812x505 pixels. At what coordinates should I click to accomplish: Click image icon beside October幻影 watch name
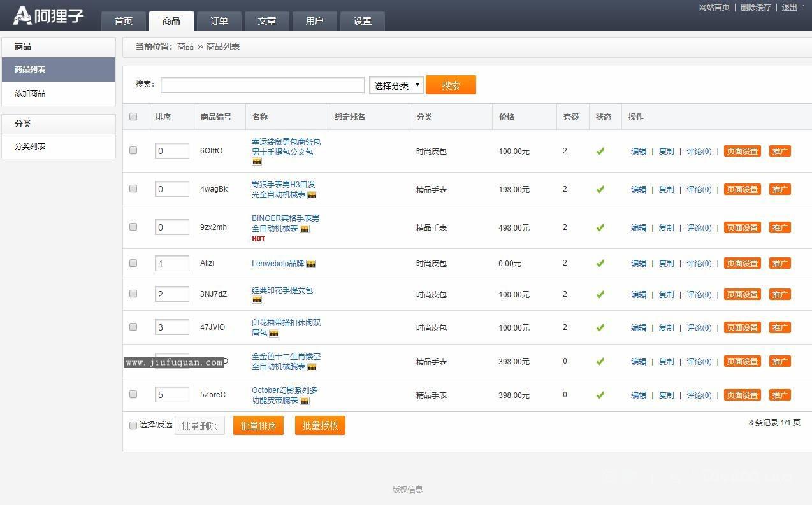click(305, 401)
